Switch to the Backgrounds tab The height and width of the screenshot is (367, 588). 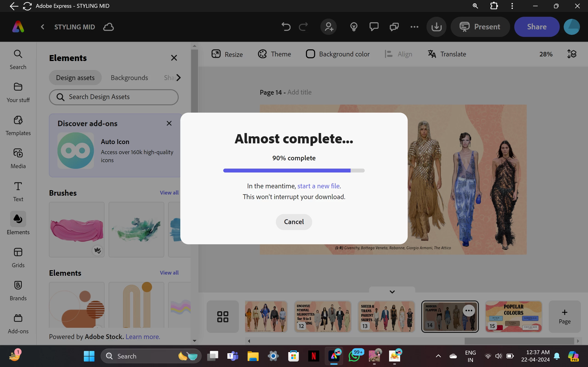pos(129,78)
